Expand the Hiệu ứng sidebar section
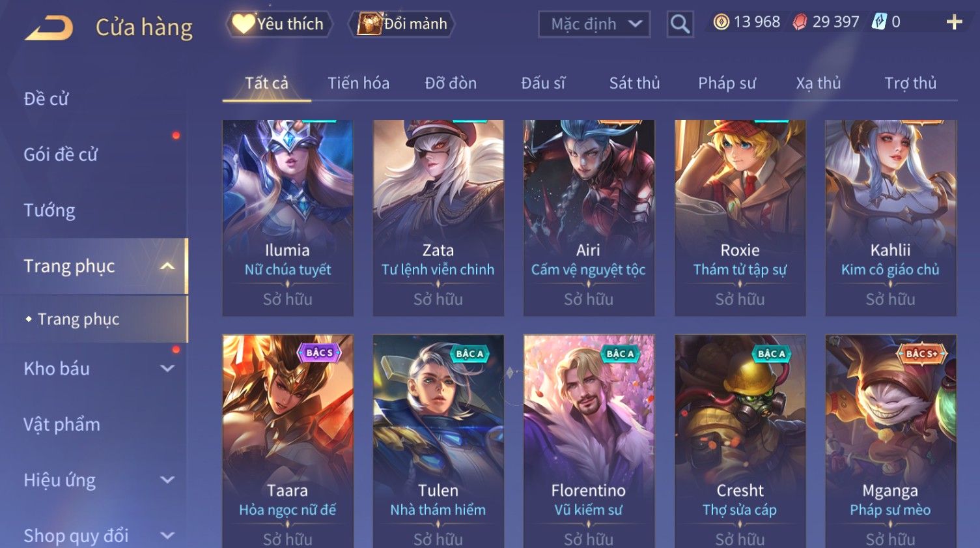Image resolution: width=980 pixels, height=548 pixels. [167, 480]
